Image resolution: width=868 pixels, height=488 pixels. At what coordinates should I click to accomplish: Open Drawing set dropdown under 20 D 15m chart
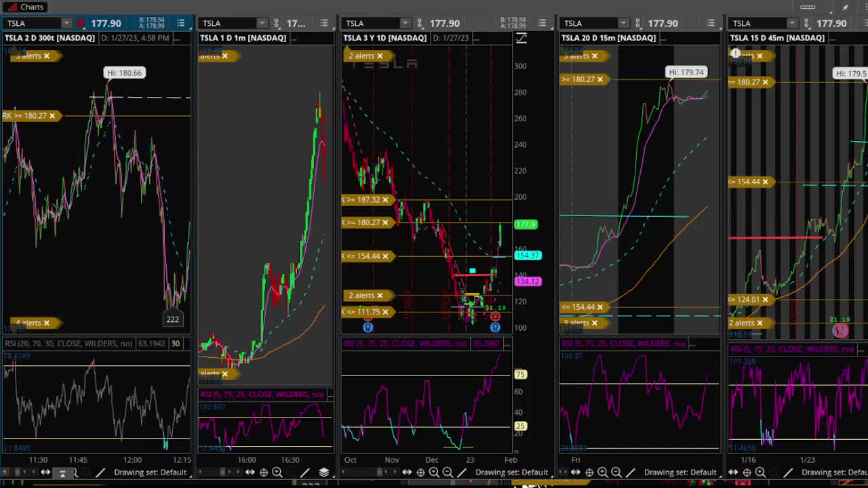[680, 472]
